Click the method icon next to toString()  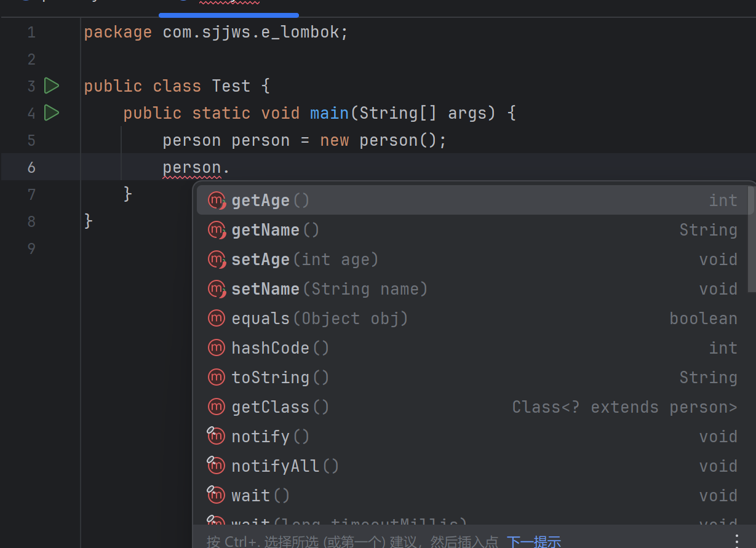pyautogui.click(x=217, y=378)
